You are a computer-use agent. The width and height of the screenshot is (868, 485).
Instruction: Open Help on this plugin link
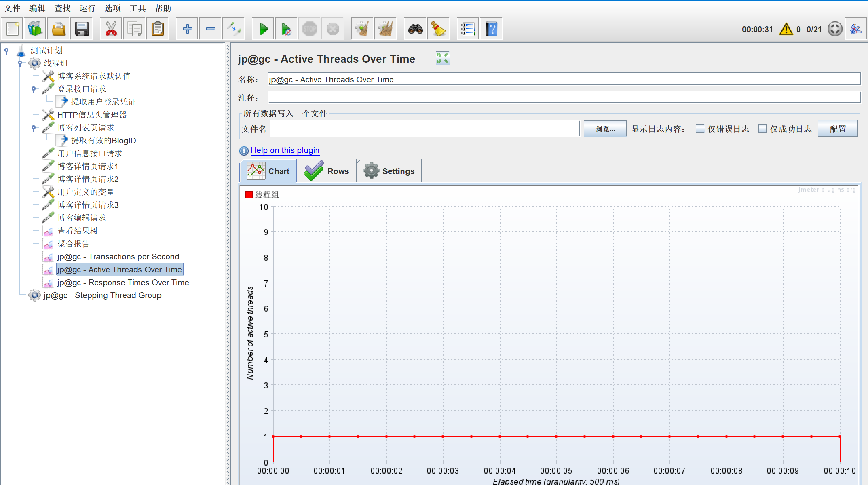tap(285, 150)
